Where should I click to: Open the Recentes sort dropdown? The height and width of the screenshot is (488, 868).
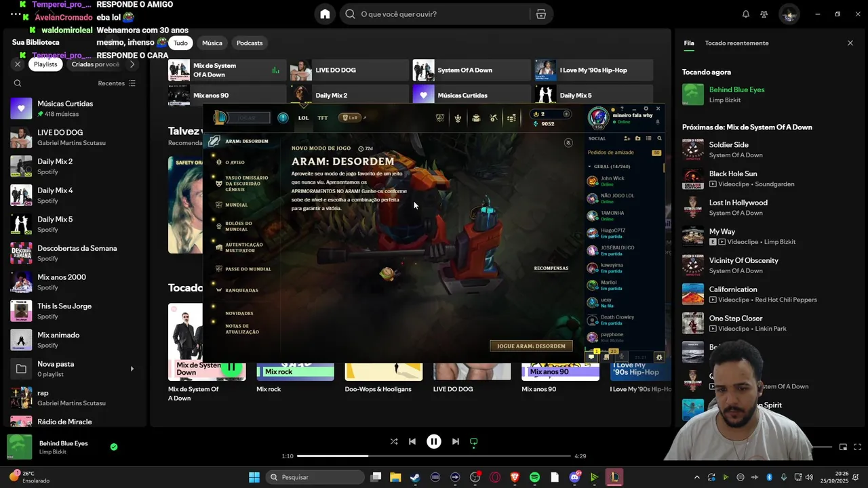[x=117, y=83]
